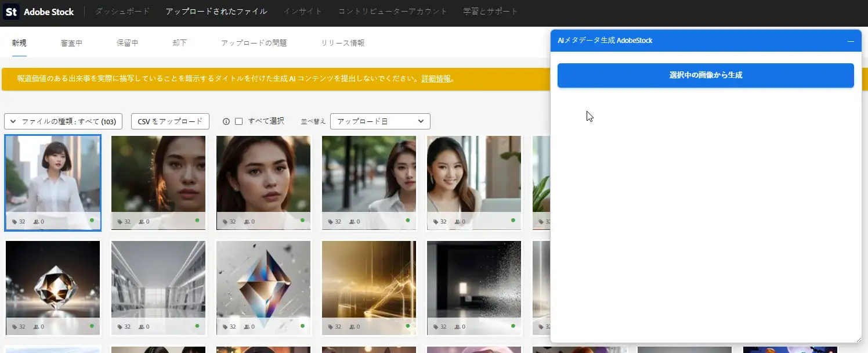The image size is (868, 353).
Task: Open アップロードされたファイル in the top navigation
Action: click(216, 12)
